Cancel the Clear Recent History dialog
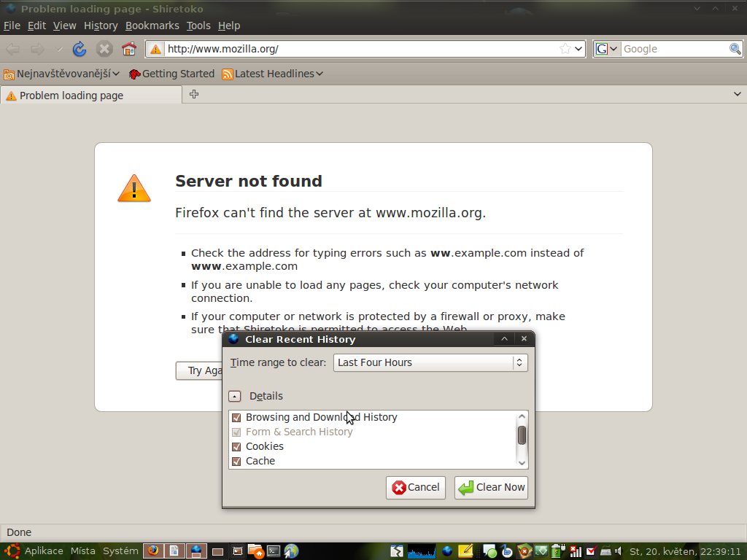 coord(415,488)
